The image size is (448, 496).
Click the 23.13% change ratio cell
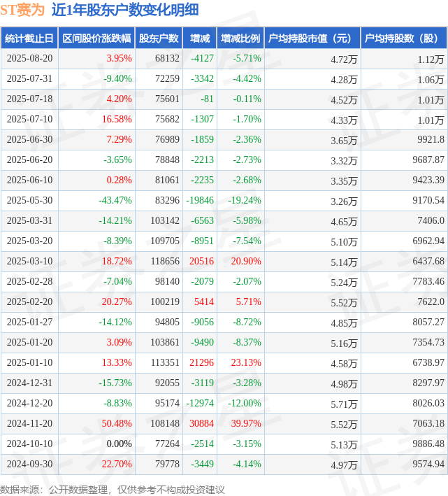(245, 362)
